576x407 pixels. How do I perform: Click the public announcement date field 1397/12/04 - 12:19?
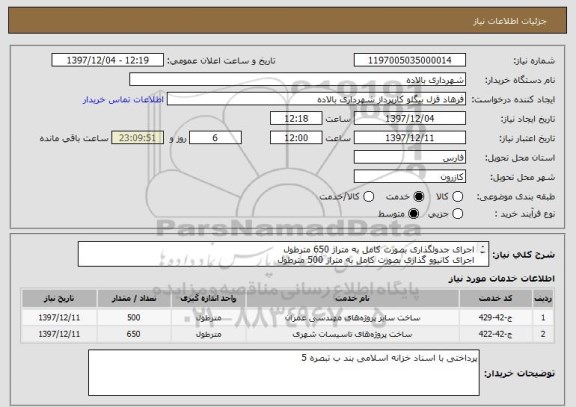pyautogui.click(x=108, y=60)
